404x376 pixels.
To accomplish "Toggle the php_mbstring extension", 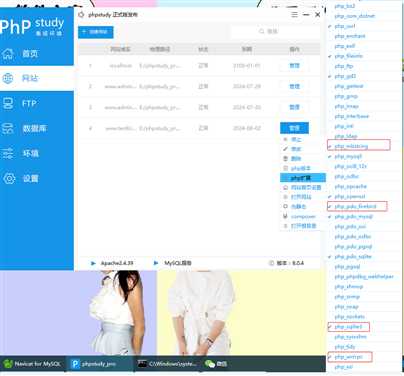I will [351, 146].
